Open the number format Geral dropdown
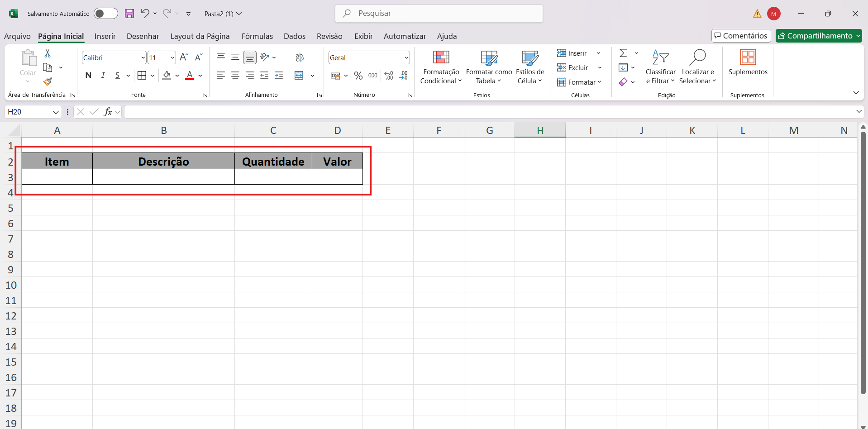868x429 pixels. (x=406, y=57)
